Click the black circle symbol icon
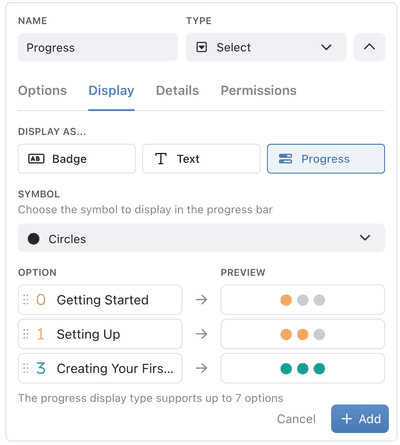Viewport: 400px width, 445px height. [33, 239]
